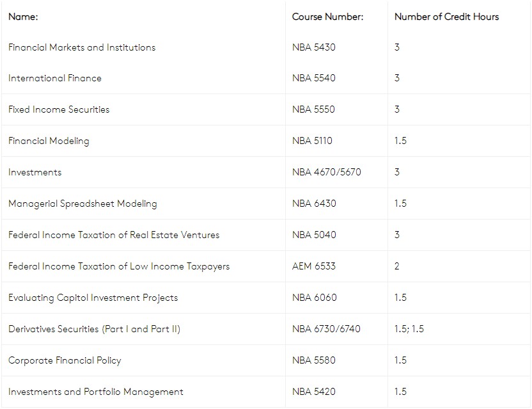This screenshot has width=532, height=409.
Task: Click the 'Number of Credit Hours' header
Action: pos(446,17)
